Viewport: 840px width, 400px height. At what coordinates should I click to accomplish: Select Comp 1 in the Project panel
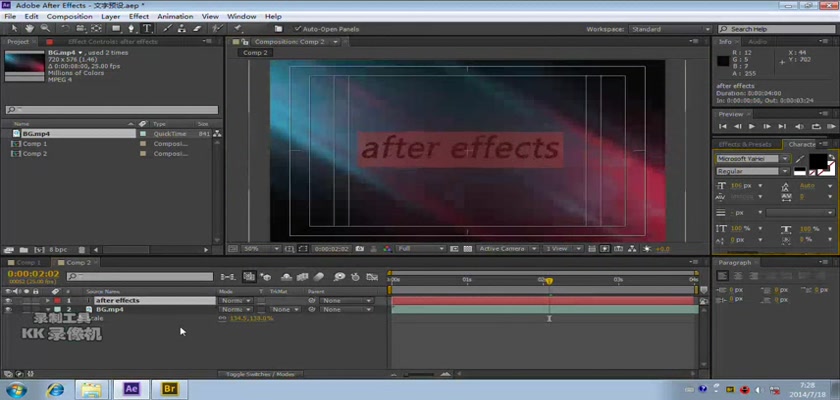tap(35, 144)
